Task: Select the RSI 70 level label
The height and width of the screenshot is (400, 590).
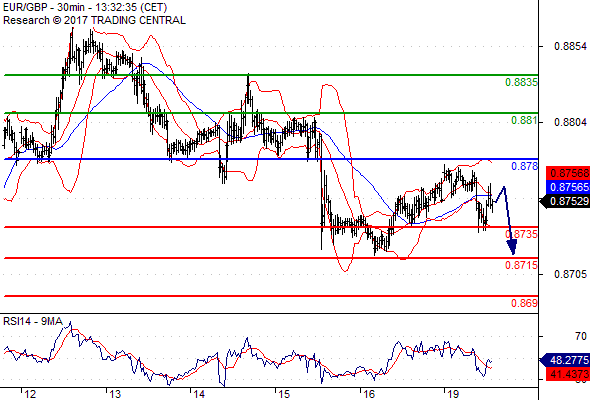Action: 581,336
